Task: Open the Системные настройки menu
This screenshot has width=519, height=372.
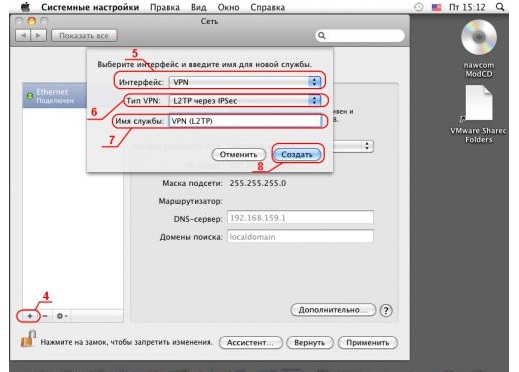Action: [x=90, y=7]
